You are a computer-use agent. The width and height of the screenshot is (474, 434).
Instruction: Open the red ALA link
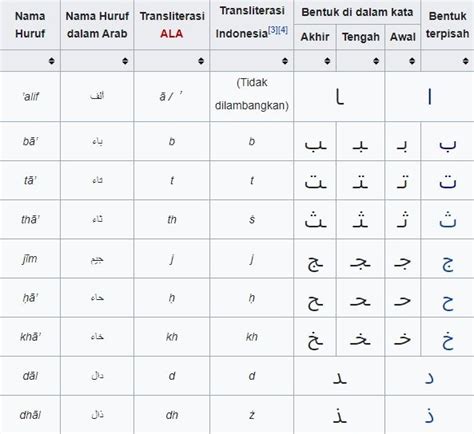point(171,34)
